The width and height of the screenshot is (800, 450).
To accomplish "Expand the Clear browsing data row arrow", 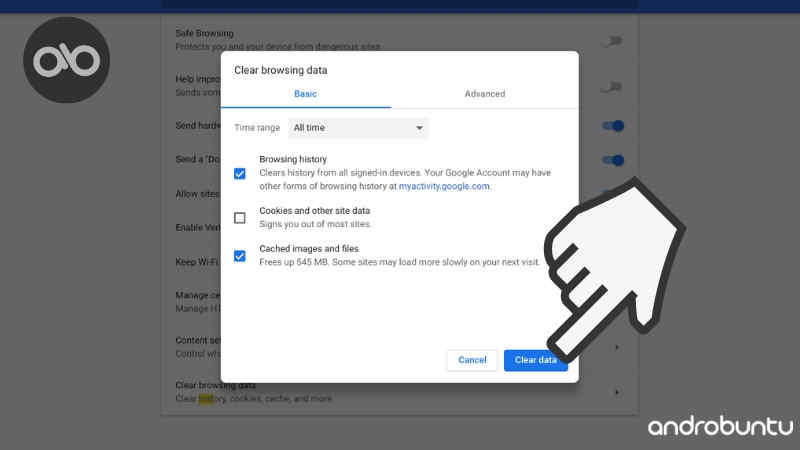I will (616, 392).
